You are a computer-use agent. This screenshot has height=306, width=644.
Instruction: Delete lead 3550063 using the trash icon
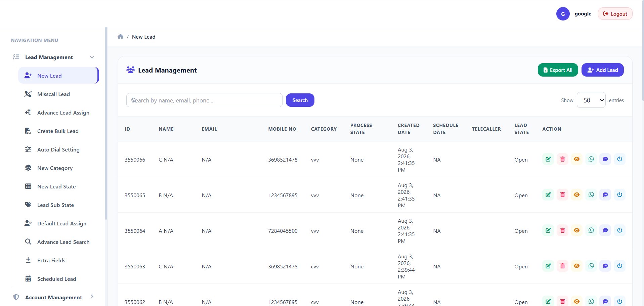pyautogui.click(x=562, y=266)
